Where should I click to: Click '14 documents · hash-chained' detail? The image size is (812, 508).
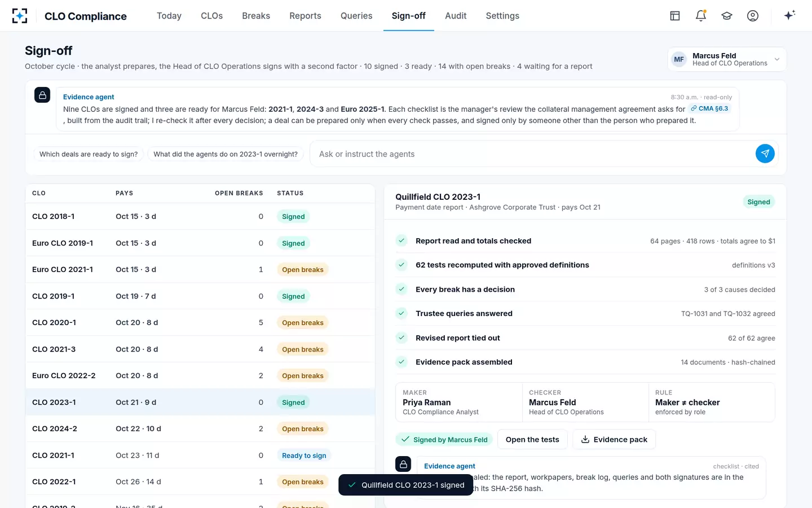pos(728,362)
